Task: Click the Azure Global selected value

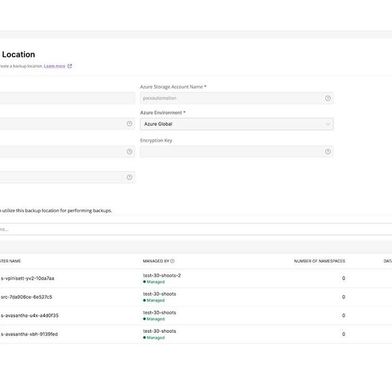Action: tap(158, 124)
